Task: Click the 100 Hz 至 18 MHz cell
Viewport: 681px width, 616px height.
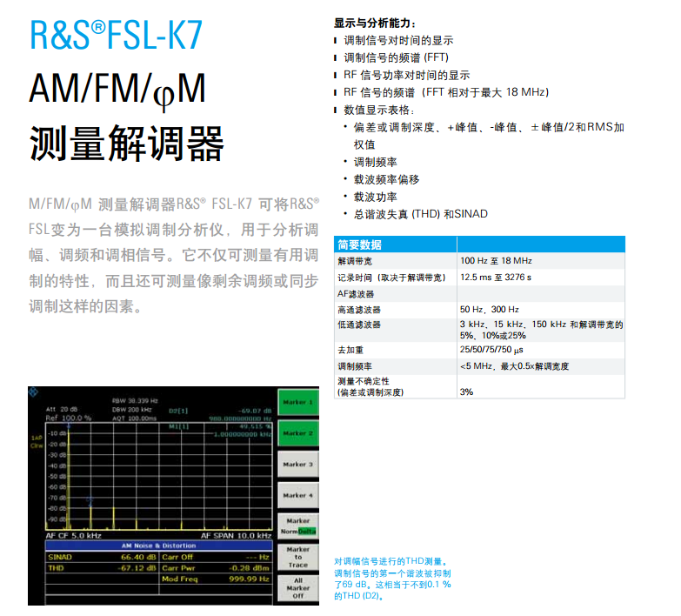Action: 496,261
